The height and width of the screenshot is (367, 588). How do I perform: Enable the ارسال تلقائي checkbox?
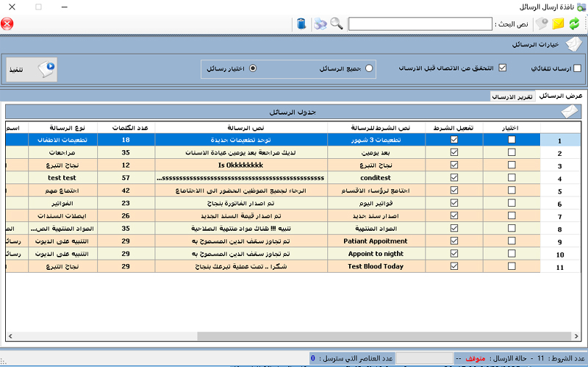[577, 68]
